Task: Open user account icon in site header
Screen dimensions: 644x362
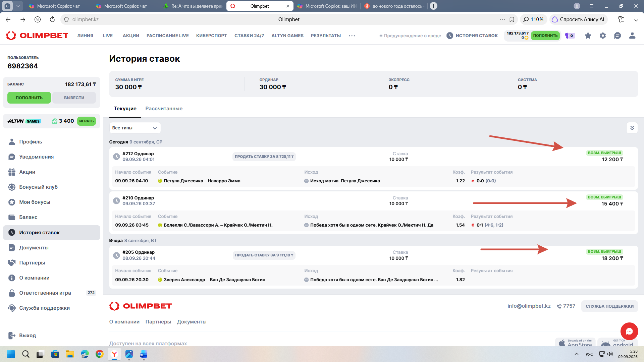Action: click(x=632, y=36)
